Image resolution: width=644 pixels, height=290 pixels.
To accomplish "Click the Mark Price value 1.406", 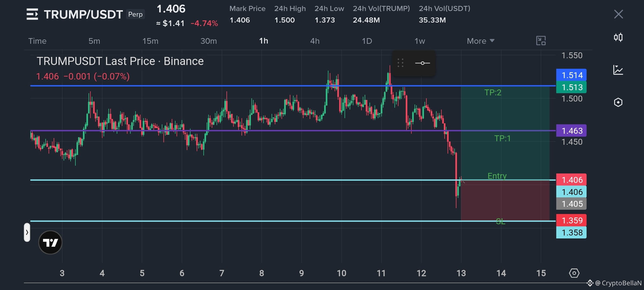I will pos(240,20).
